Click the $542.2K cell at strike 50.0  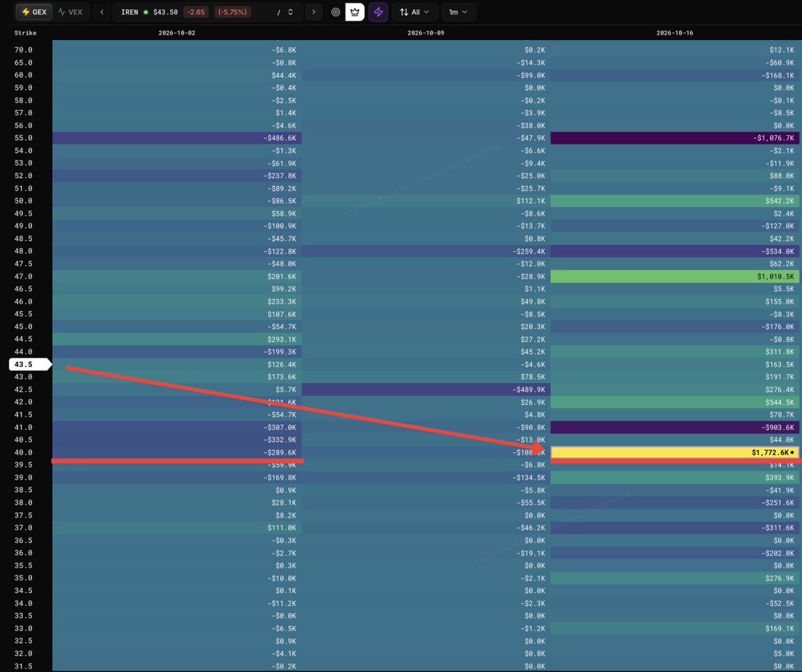point(675,201)
